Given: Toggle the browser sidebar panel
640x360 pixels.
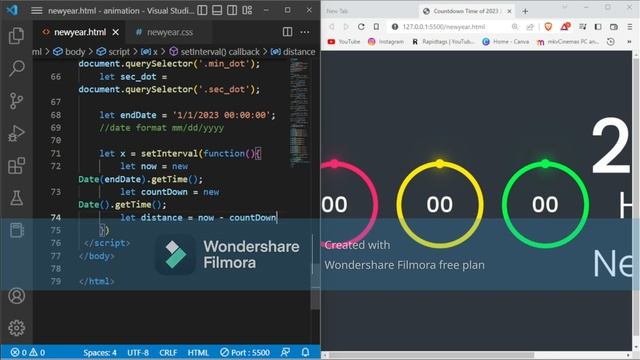Looking at the screenshot, I should [598, 27].
